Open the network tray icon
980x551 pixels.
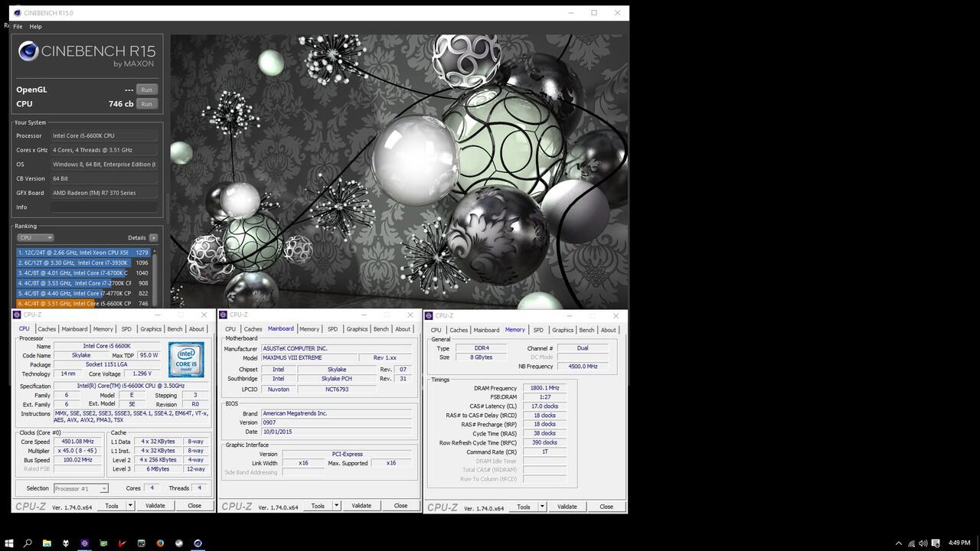pos(911,543)
